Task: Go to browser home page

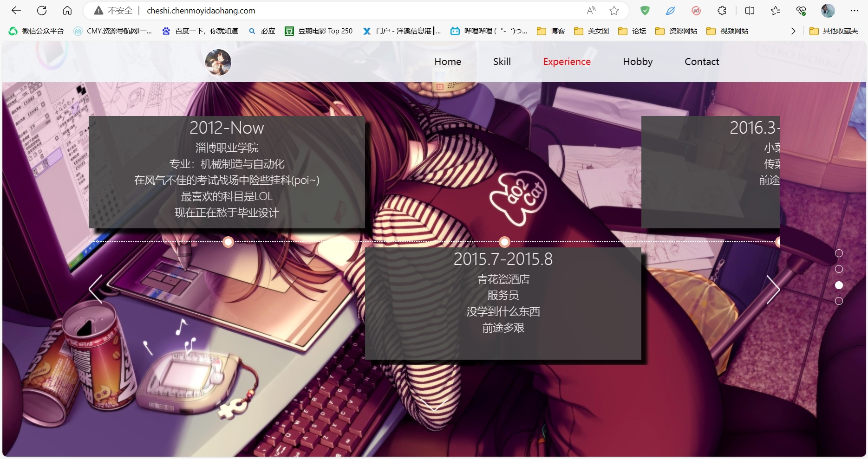Action: [67, 11]
